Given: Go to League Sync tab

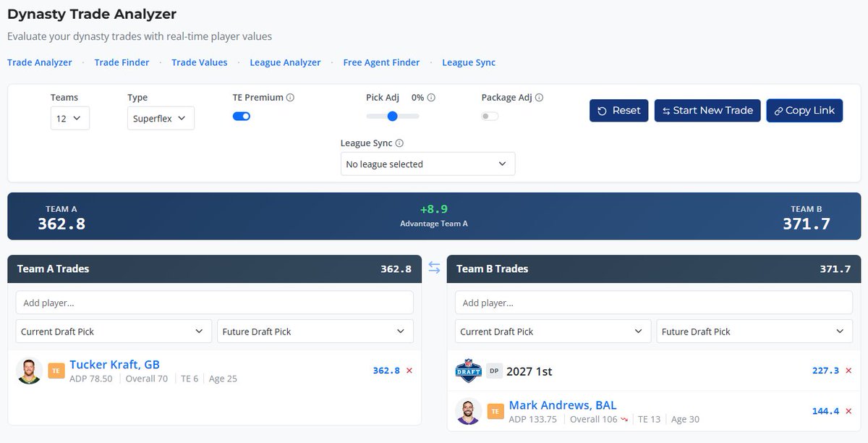Looking at the screenshot, I should pyautogui.click(x=469, y=62).
